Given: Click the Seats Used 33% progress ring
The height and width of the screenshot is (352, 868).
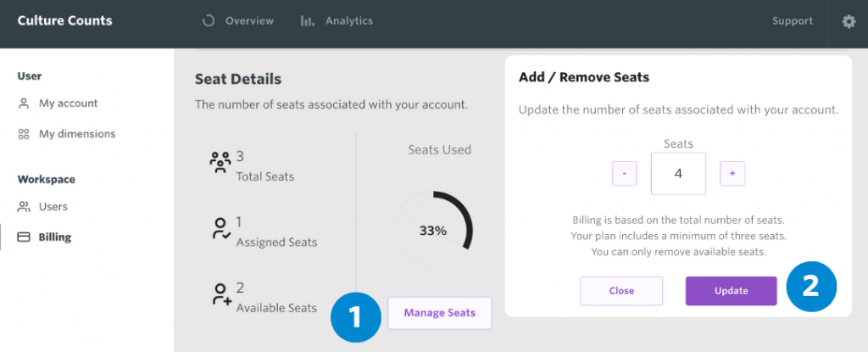Looking at the screenshot, I should [x=433, y=232].
